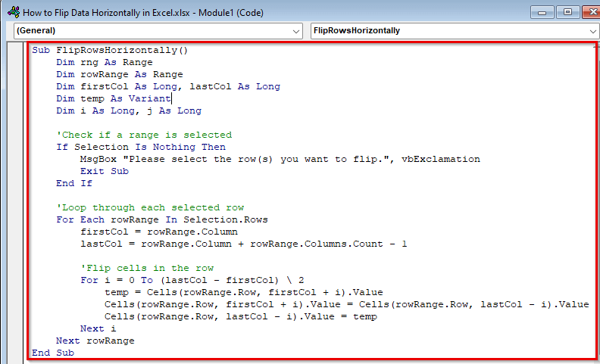This screenshot has height=364, width=600.
Task: Open the FlipRowsHorizontally procedure dropdown
Action: pyautogui.click(x=455, y=31)
